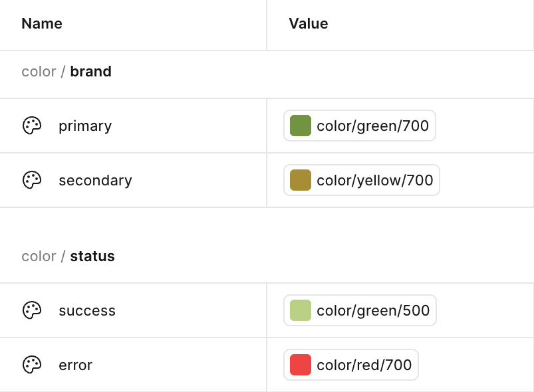Open the color/yellow/700 token pill
Viewport: 534px width, 392px height.
[x=361, y=180]
